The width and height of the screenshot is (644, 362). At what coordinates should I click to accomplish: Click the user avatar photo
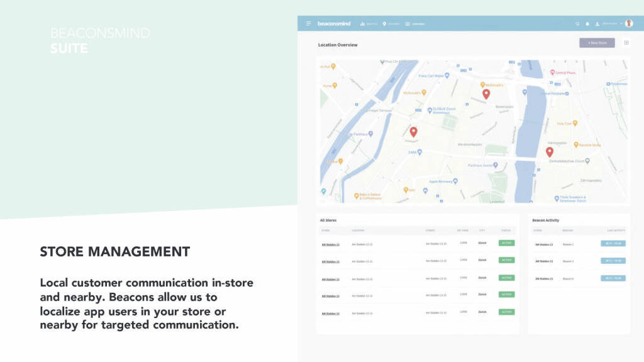tap(629, 23)
